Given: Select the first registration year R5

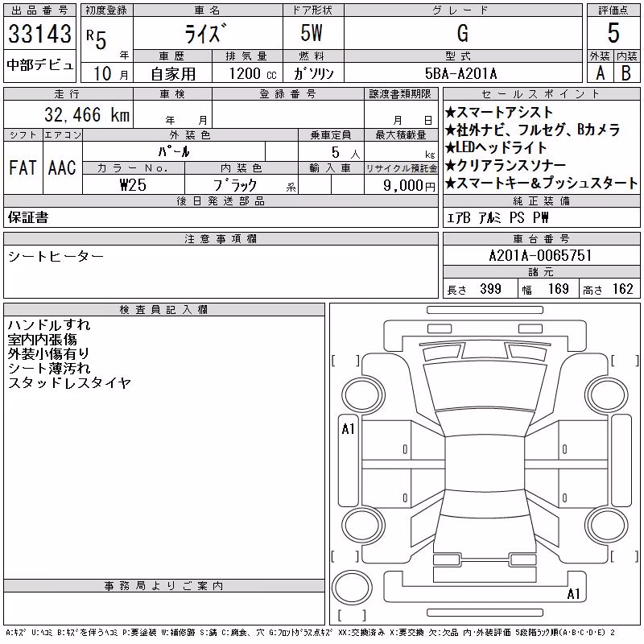Looking at the screenshot, I should (97, 39).
